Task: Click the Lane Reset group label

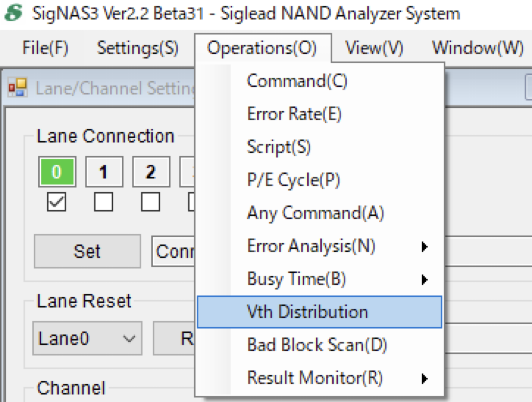Action: pyautogui.click(x=84, y=301)
